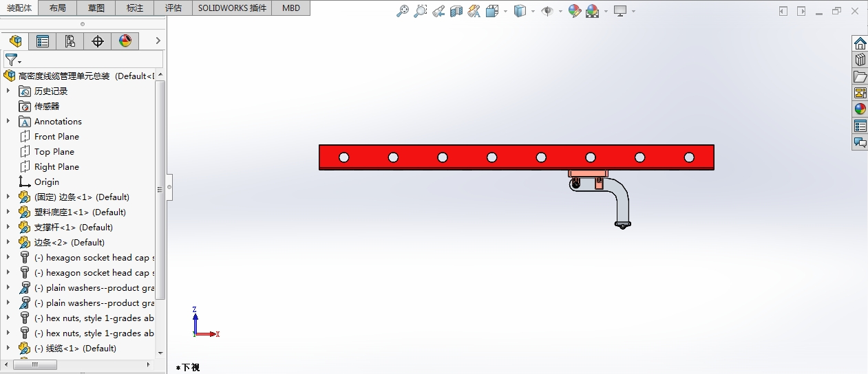Open the Design Library task pane

click(x=860, y=60)
